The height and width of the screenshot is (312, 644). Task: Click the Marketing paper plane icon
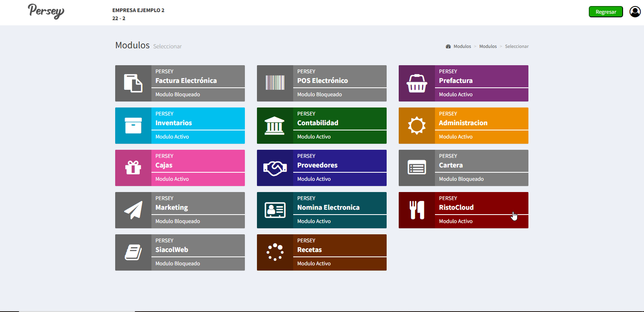click(x=133, y=210)
